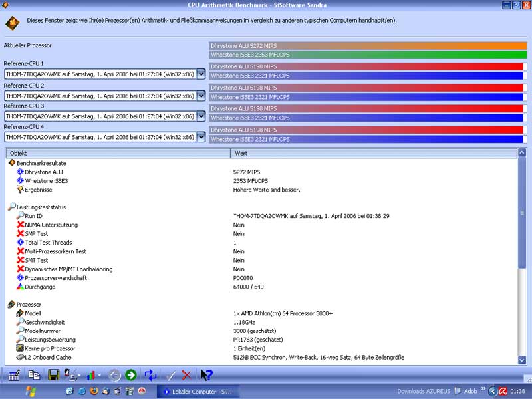Select the NUMA Unterstützung row
Viewport: 532px width, 399px height.
(47, 225)
